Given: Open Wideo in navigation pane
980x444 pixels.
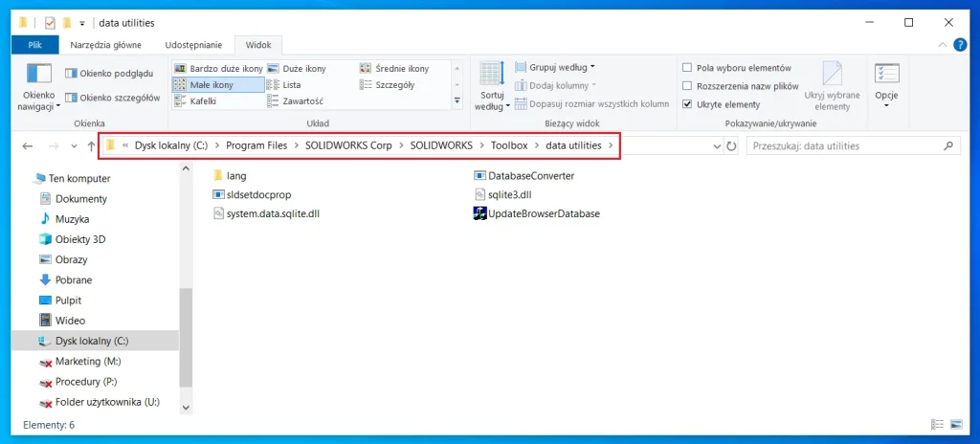Looking at the screenshot, I should click(62, 321).
